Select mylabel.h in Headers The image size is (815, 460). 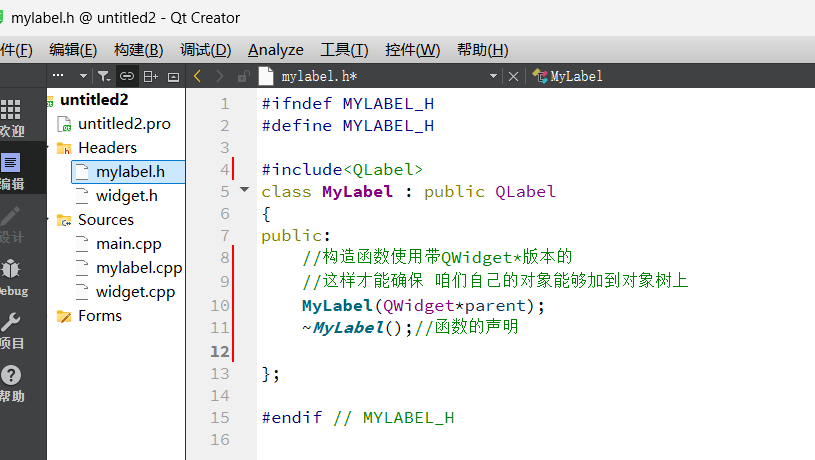pos(130,172)
